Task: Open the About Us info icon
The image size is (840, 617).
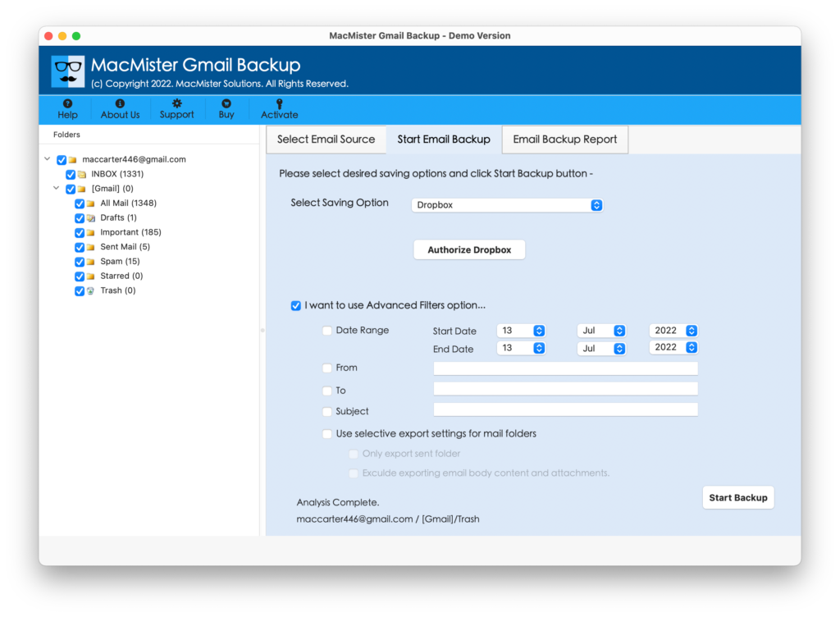Action: 120,104
